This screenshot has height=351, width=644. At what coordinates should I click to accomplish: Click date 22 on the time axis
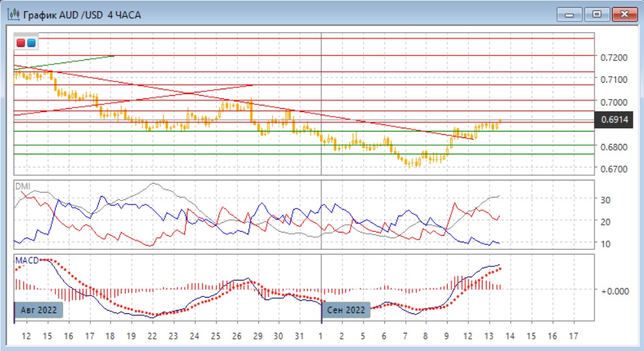point(152,337)
